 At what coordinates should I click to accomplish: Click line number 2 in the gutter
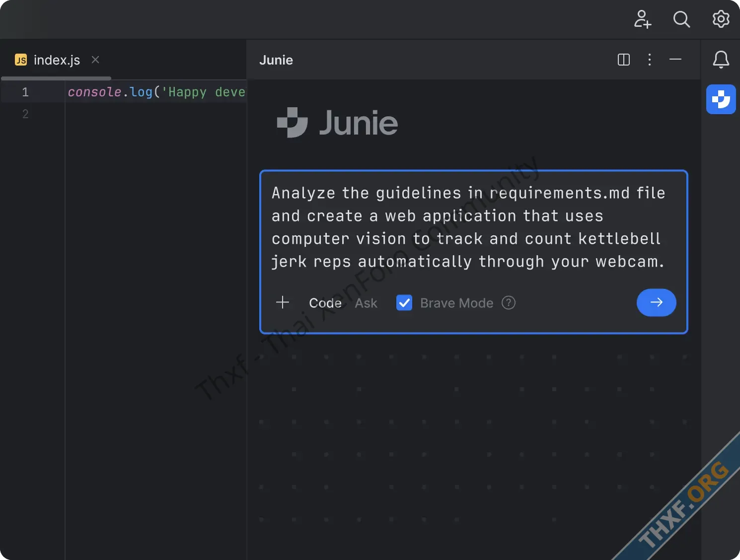point(25,114)
